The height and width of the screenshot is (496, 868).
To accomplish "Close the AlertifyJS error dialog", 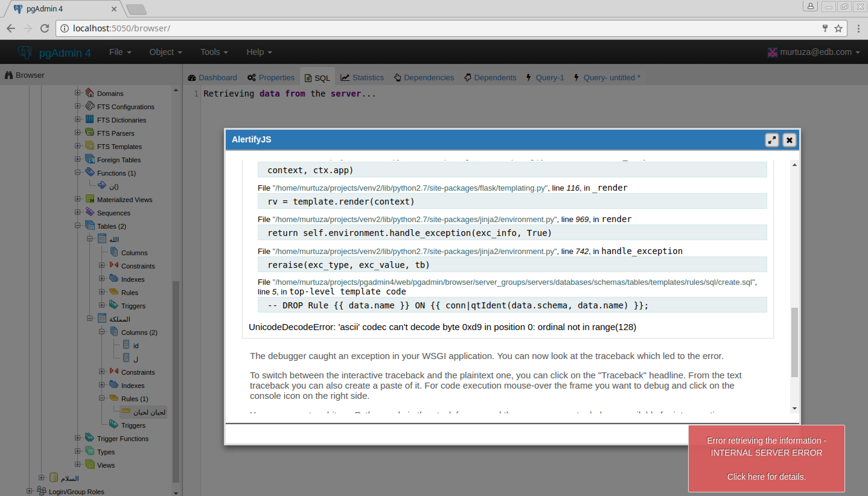I will click(789, 140).
